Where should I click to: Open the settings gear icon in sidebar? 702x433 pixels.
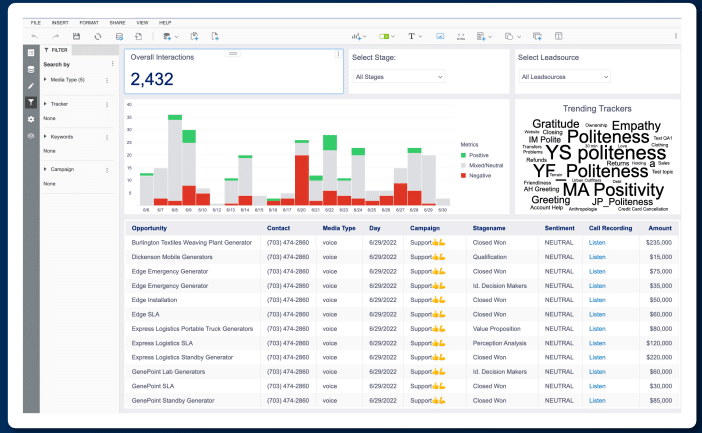tap(31, 119)
